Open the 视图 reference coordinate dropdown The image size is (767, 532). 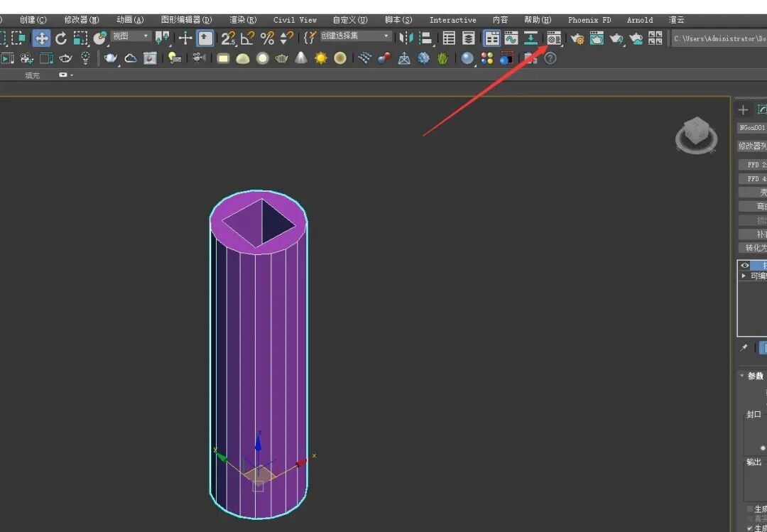point(130,36)
